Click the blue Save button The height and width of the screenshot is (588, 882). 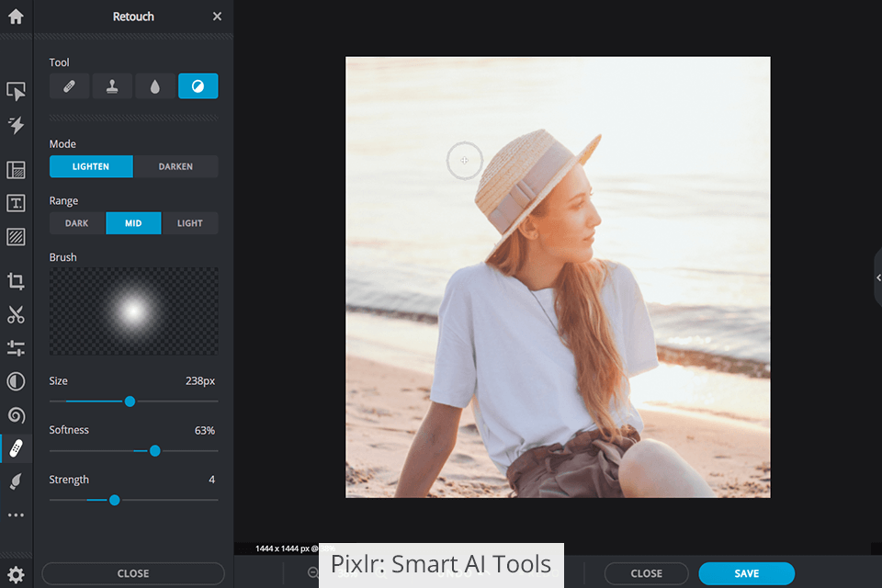coord(746,573)
